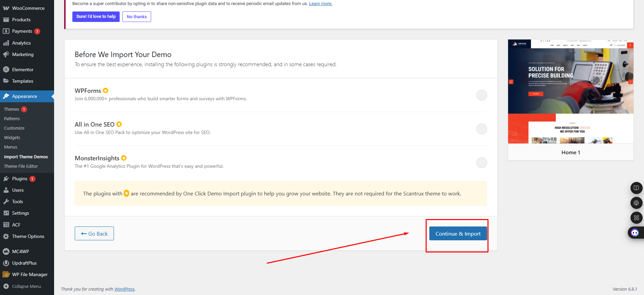Click the Home 1 demo preview thumbnail
This screenshot has height=295, width=644.
point(571,91)
